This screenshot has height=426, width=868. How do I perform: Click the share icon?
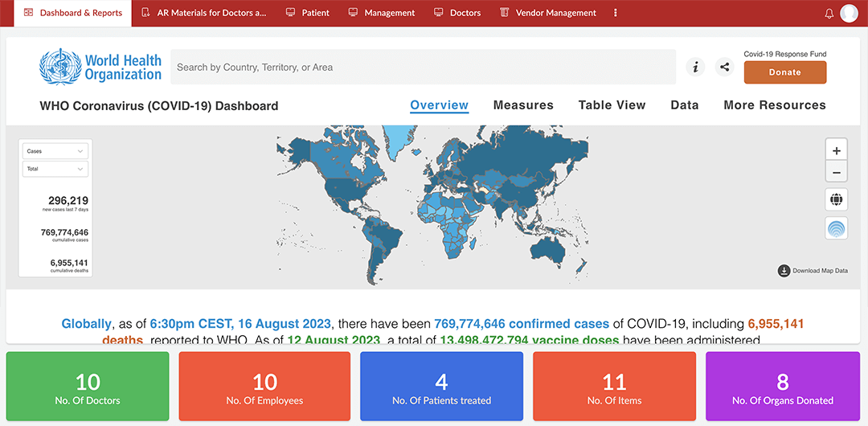tap(724, 67)
